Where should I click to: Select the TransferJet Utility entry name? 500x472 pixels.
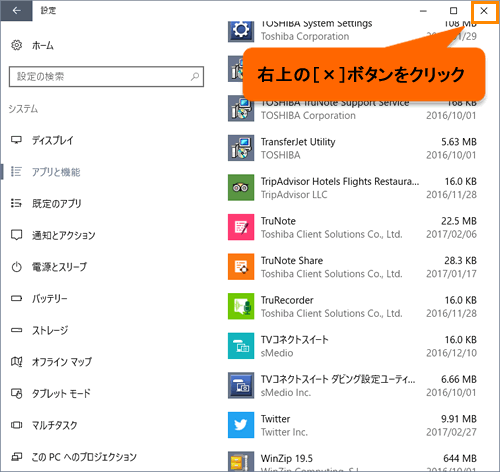[298, 142]
